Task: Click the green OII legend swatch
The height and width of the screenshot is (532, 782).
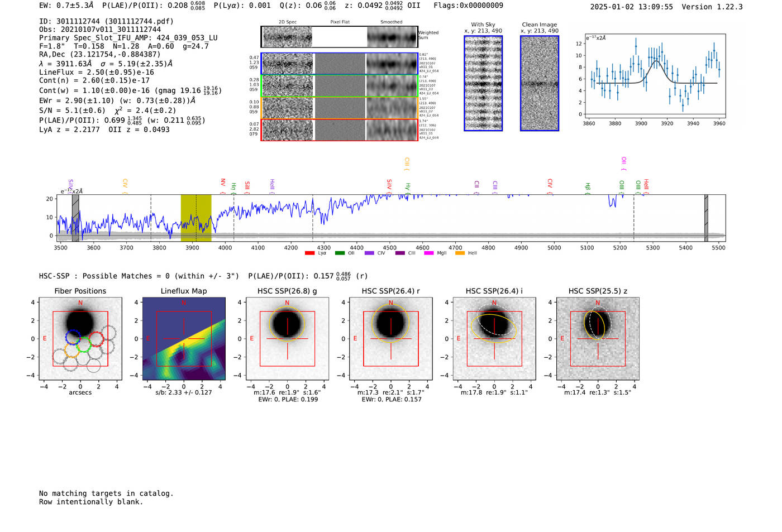Action: 340,253
